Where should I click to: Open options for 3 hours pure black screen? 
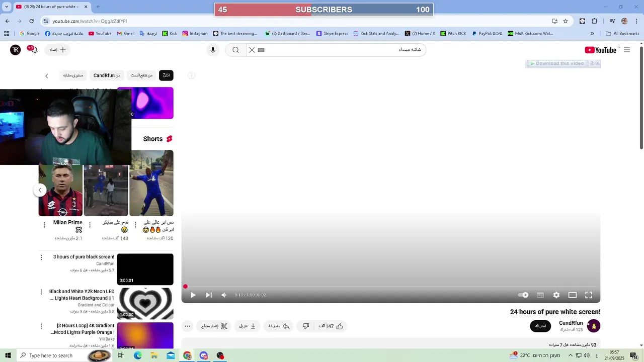coord(41,257)
